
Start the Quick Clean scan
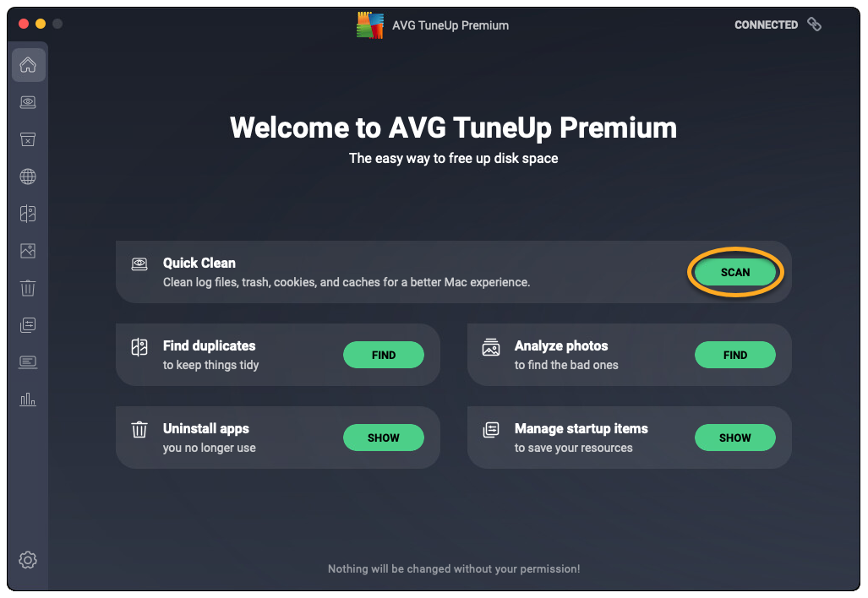[734, 273]
